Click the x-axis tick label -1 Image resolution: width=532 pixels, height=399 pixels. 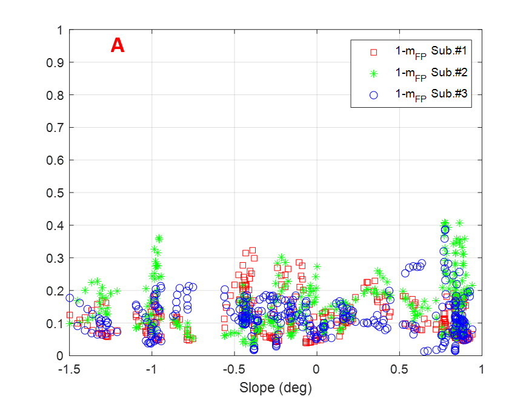pyautogui.click(x=151, y=369)
